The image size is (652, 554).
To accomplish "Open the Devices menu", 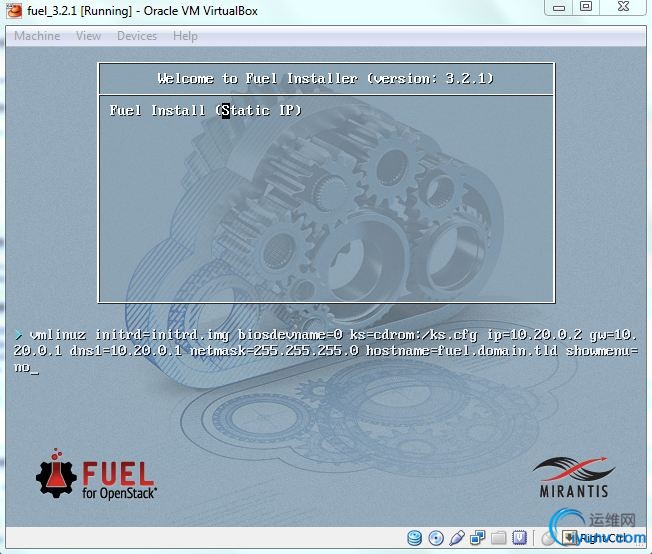I will click(x=137, y=36).
